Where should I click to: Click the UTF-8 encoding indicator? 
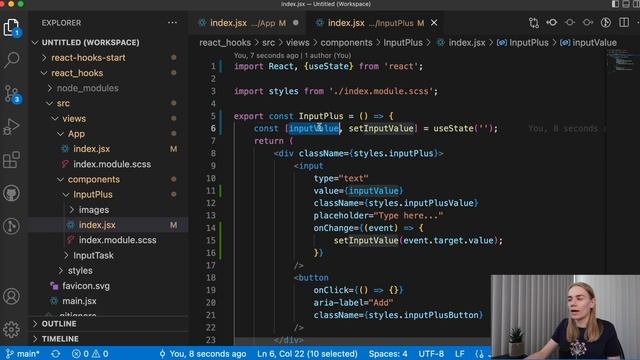pos(431,353)
